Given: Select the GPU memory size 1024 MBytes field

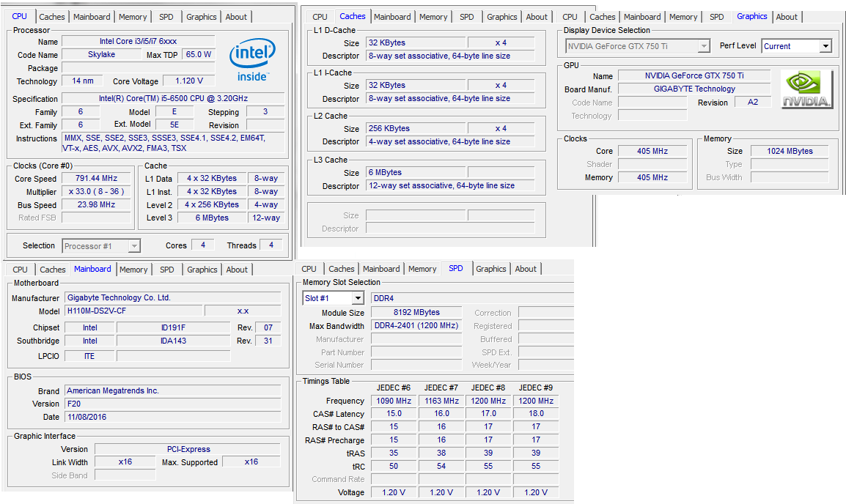Looking at the screenshot, I should click(790, 151).
